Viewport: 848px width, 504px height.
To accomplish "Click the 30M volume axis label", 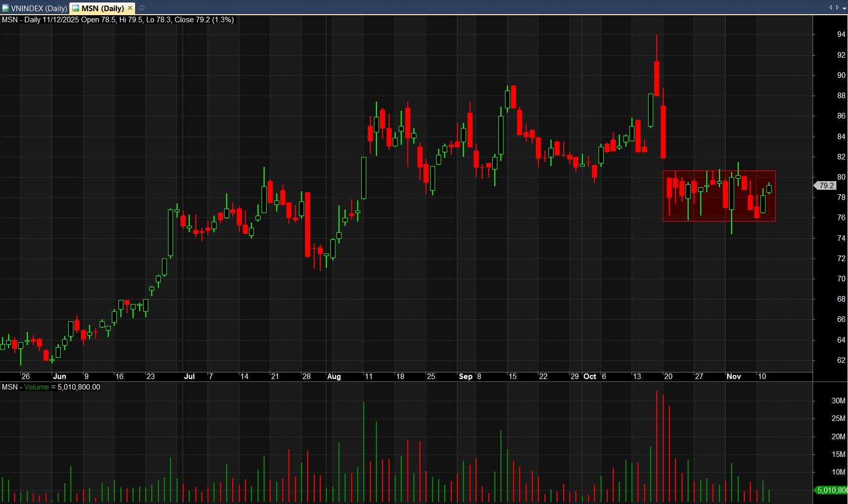I will tap(838, 401).
